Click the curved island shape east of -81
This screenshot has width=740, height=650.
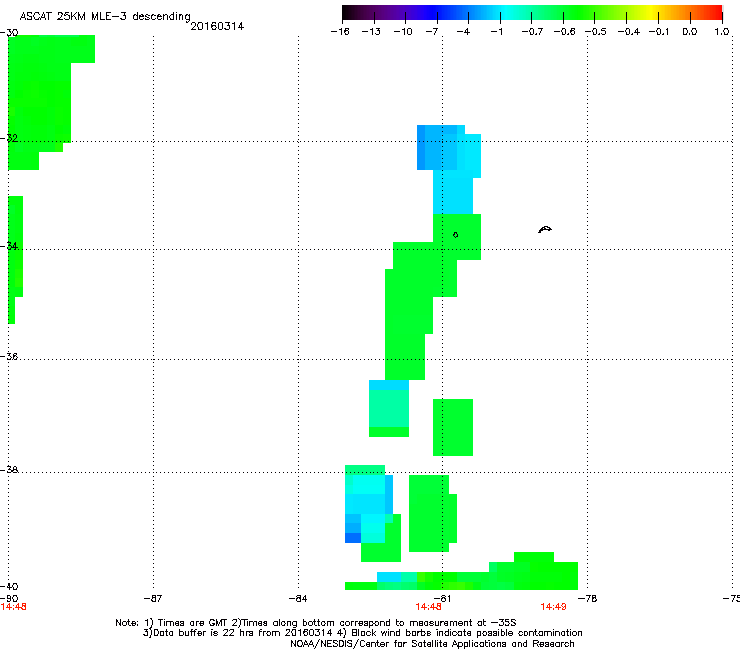point(545,229)
